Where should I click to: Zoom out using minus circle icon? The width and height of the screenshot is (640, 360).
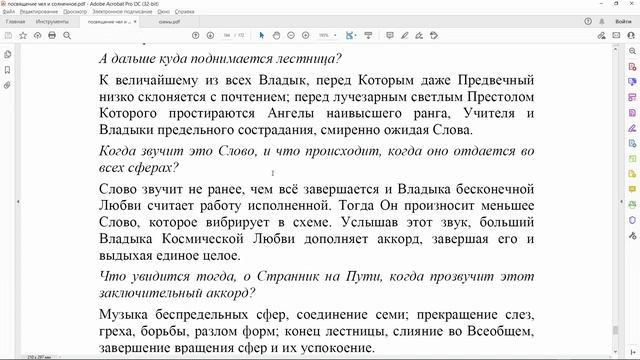pyautogui.click(x=291, y=36)
